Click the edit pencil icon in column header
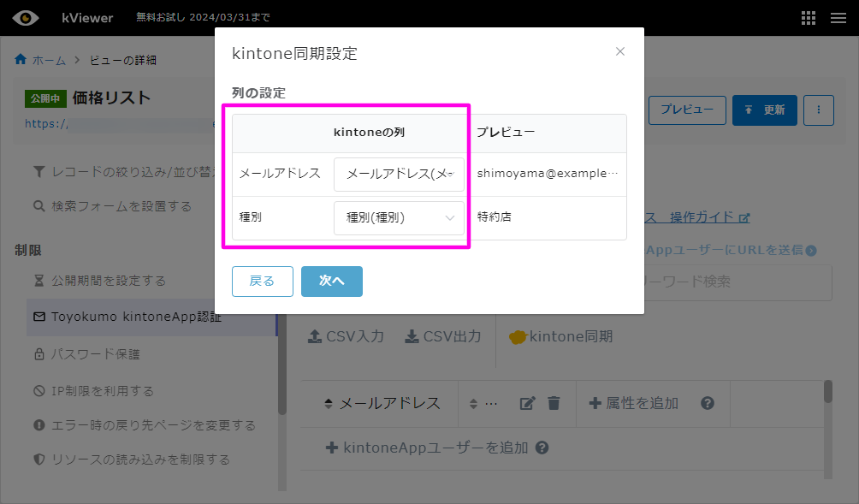This screenshot has width=859, height=504. (527, 404)
